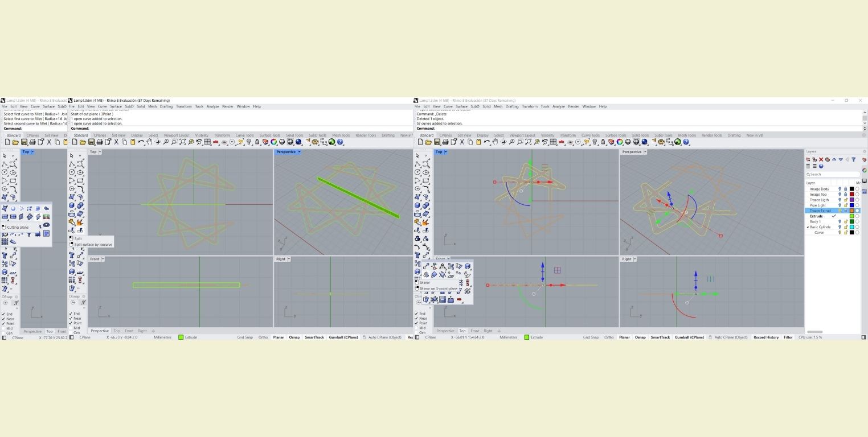Open Top viewport dropdown in right window
868x437 pixels.
click(x=446, y=152)
